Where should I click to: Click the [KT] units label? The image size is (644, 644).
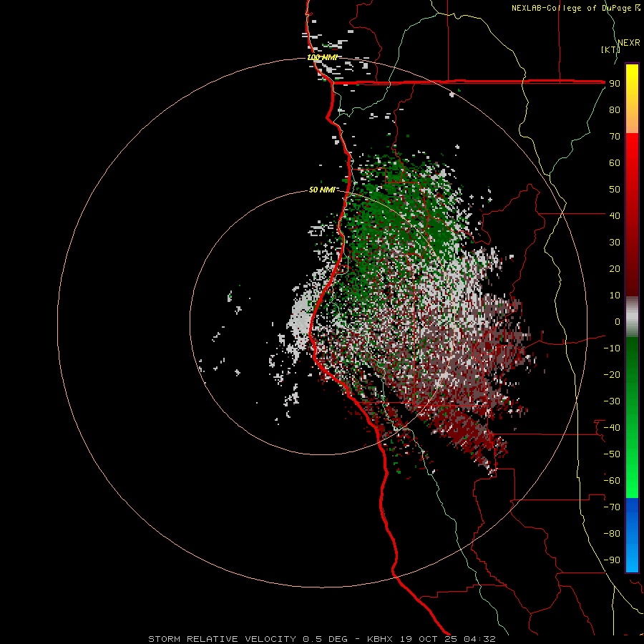coord(610,49)
